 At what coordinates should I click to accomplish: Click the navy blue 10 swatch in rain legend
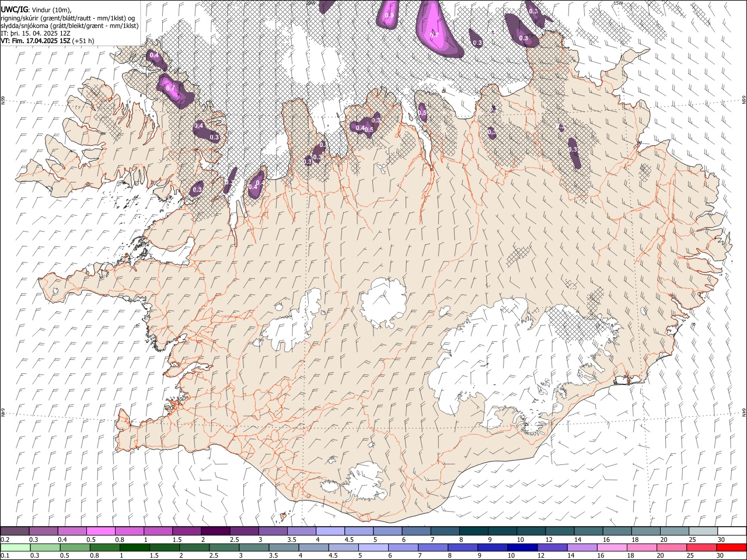(x=522, y=547)
